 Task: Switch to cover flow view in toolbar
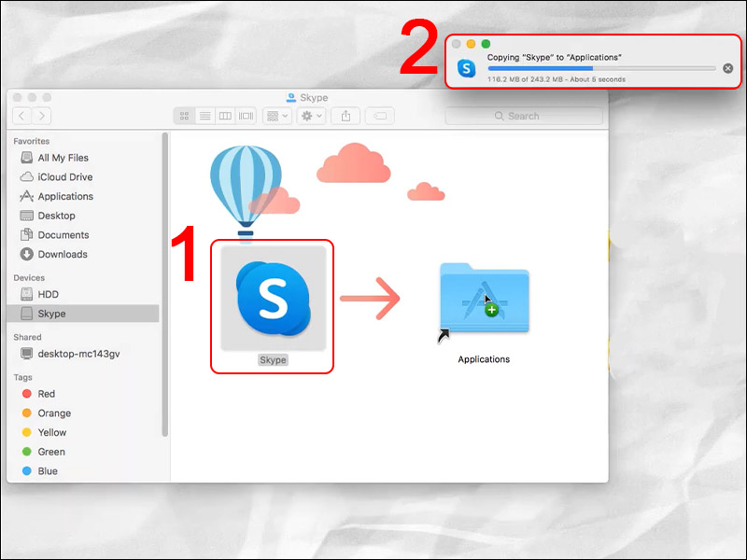point(246,116)
